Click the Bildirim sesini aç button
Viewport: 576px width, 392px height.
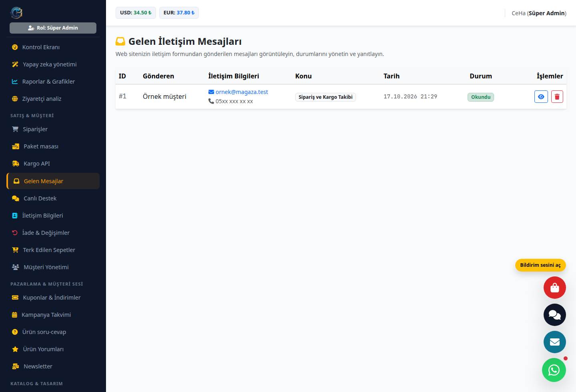[540, 265]
